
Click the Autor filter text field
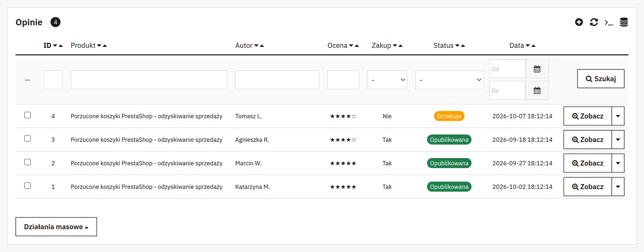tap(277, 80)
